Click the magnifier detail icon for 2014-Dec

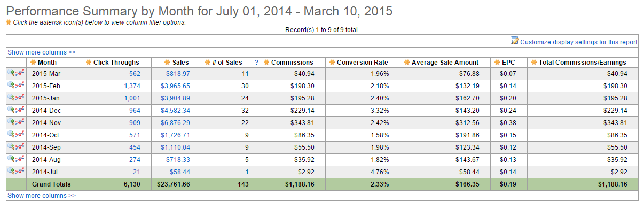click(11, 110)
